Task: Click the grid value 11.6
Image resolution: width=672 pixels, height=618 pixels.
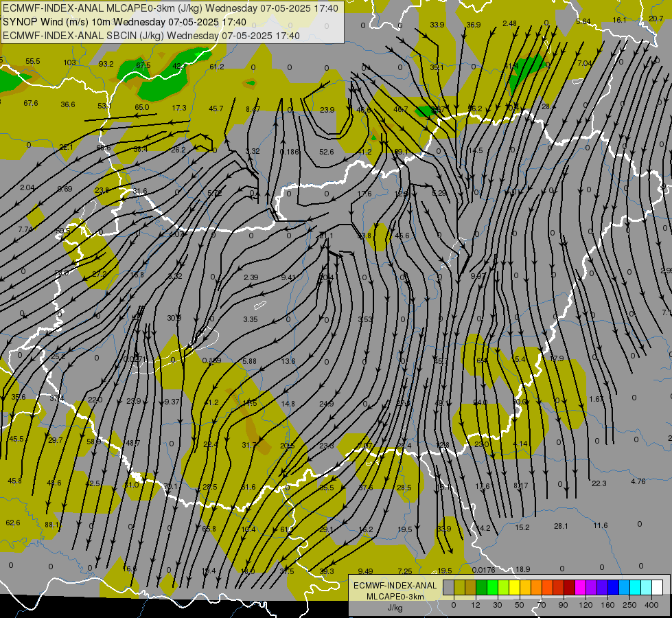Action: (x=601, y=525)
